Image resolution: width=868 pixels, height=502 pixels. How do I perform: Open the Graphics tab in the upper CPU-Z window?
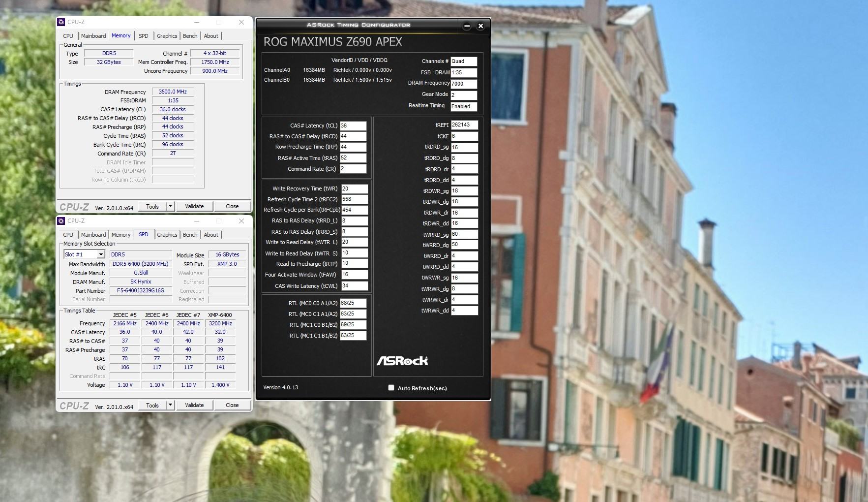167,36
